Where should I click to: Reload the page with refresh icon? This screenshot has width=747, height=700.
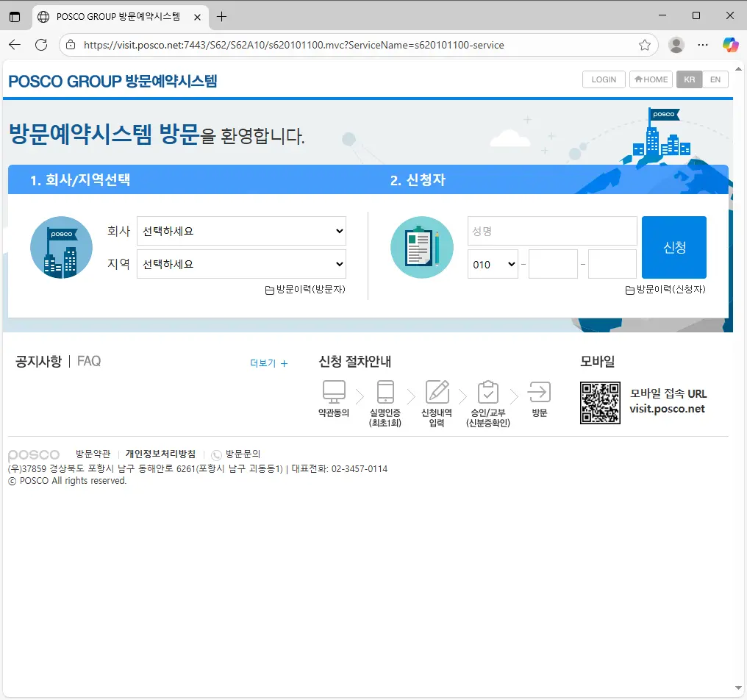[x=41, y=45]
